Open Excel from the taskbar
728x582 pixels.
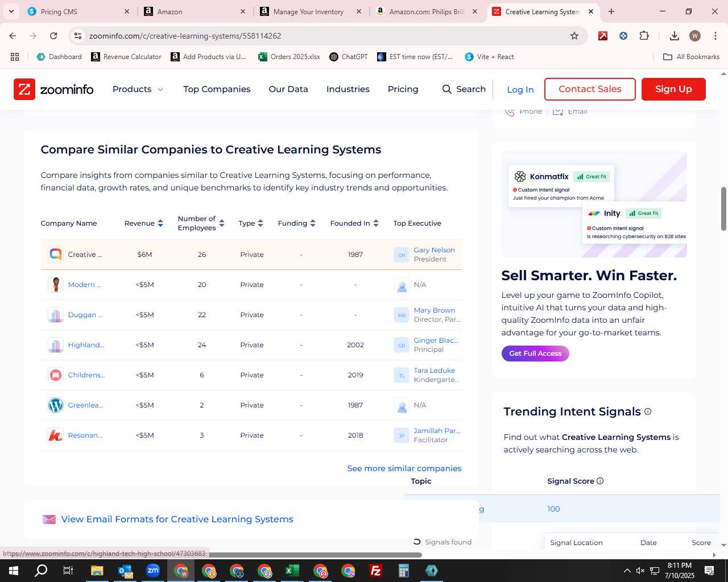(x=292, y=571)
